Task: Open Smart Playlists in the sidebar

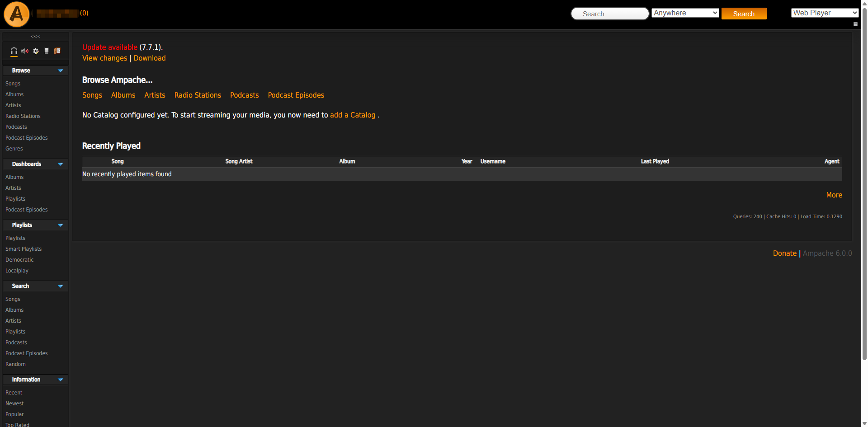Action: point(24,249)
